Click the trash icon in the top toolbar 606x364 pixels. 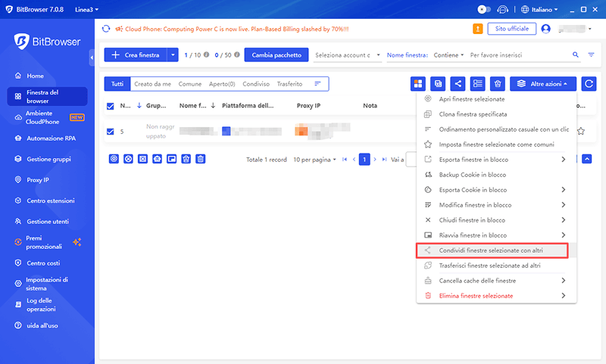(497, 84)
